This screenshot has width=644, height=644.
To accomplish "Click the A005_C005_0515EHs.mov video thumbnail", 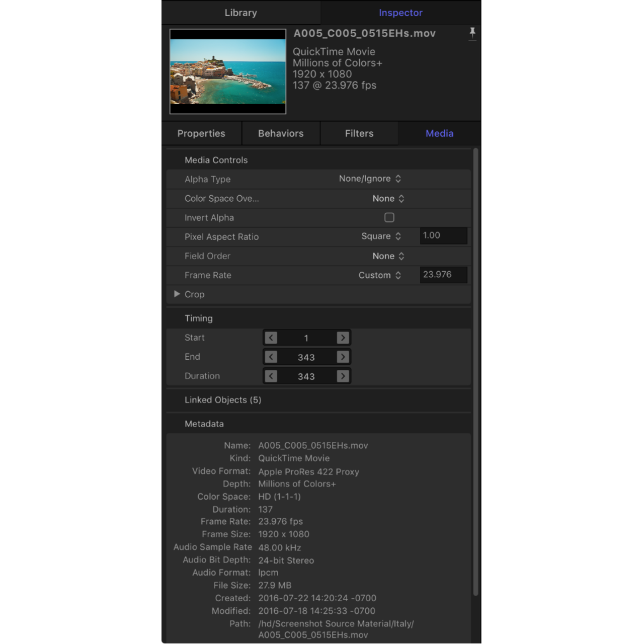I will [x=227, y=71].
